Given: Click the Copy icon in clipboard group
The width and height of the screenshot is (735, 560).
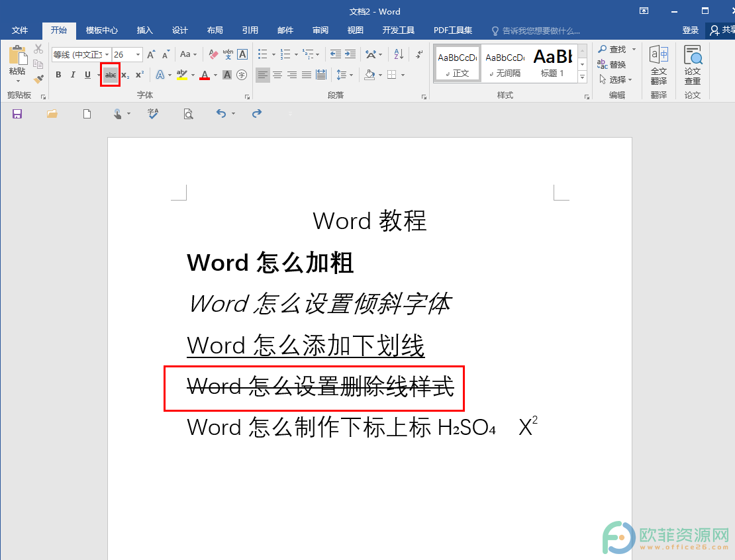Looking at the screenshot, I should (x=38, y=64).
